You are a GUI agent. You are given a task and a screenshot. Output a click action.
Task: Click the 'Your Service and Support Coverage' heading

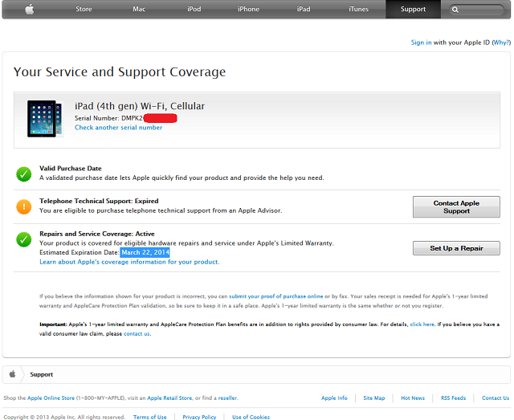pyautogui.click(x=120, y=71)
